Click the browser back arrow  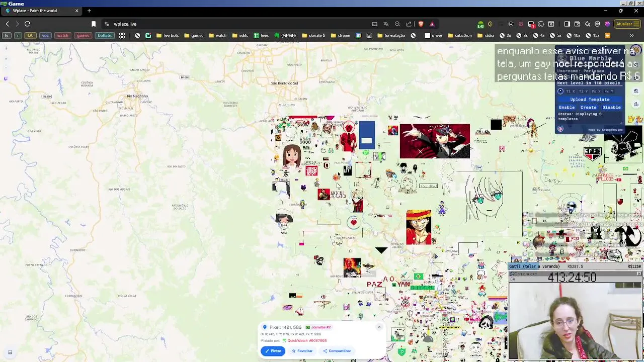click(8, 24)
